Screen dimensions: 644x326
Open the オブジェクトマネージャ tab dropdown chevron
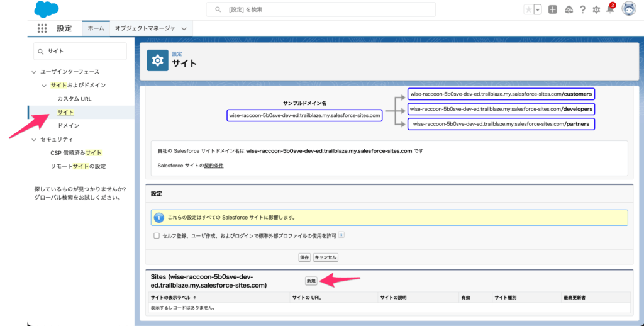[184, 28]
